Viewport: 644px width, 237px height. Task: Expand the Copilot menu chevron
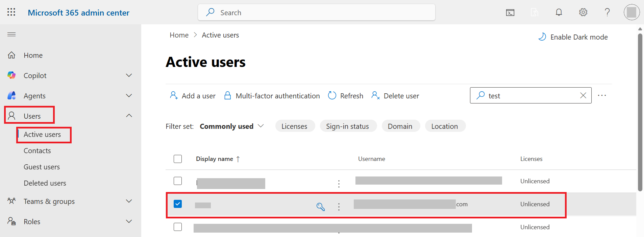tap(129, 75)
